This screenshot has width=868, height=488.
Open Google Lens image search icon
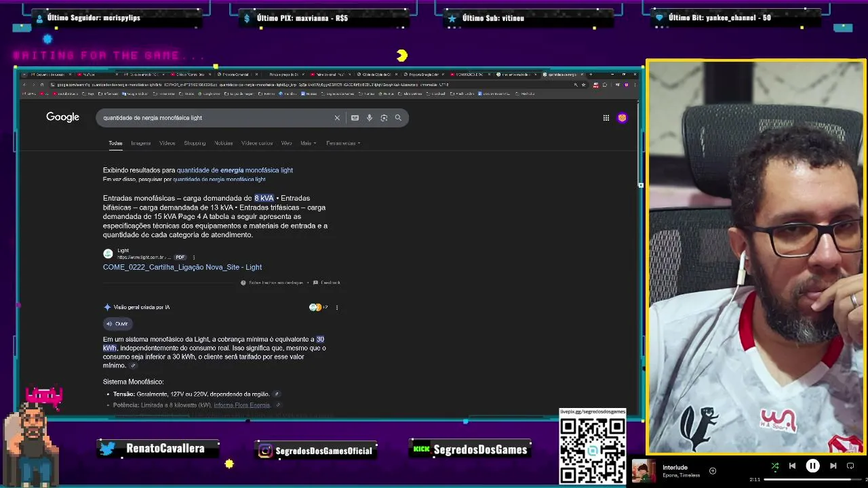[384, 118]
